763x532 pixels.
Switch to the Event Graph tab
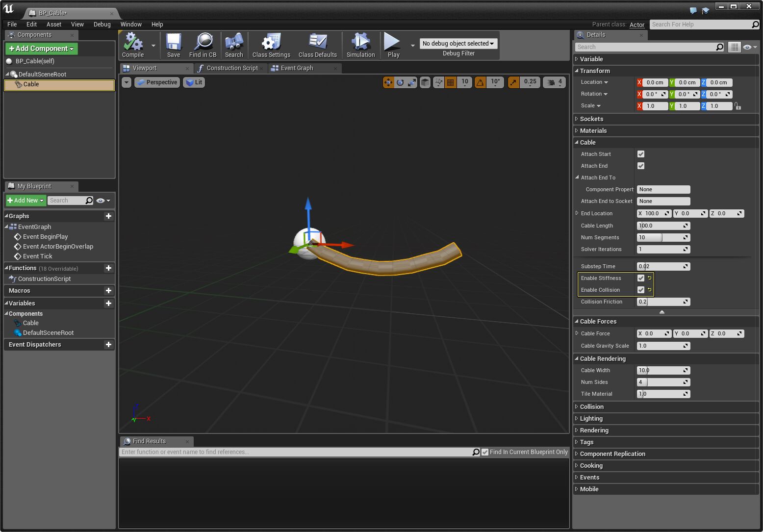(297, 68)
